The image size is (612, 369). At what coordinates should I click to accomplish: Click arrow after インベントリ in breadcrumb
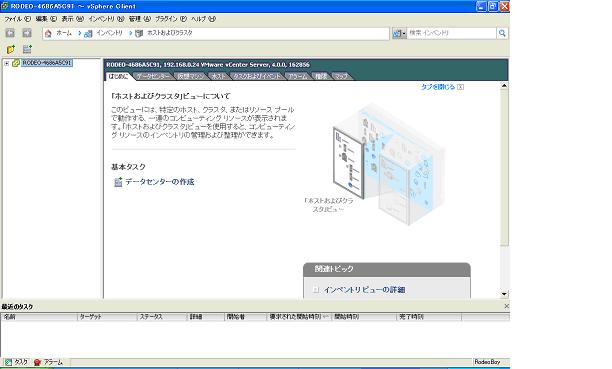(x=130, y=34)
